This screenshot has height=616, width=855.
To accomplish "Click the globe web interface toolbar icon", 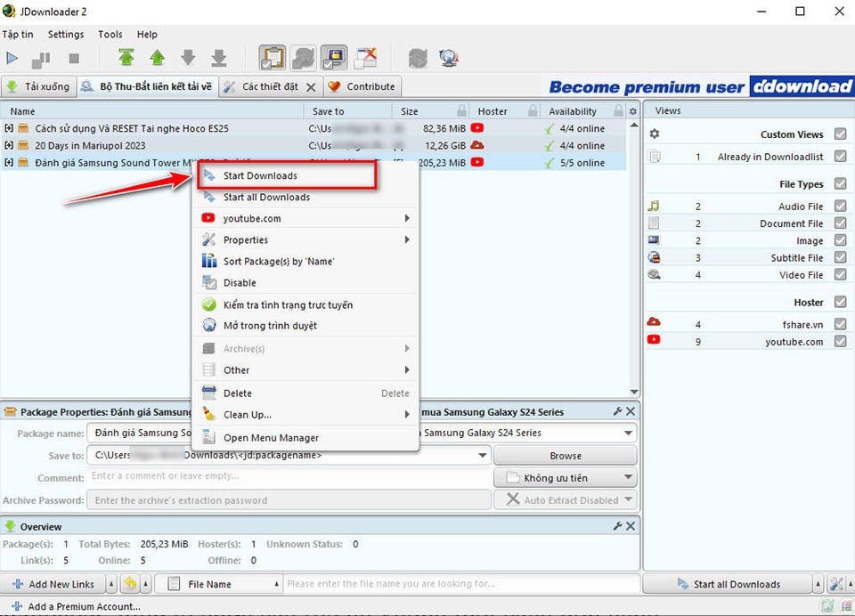I will pos(449,57).
